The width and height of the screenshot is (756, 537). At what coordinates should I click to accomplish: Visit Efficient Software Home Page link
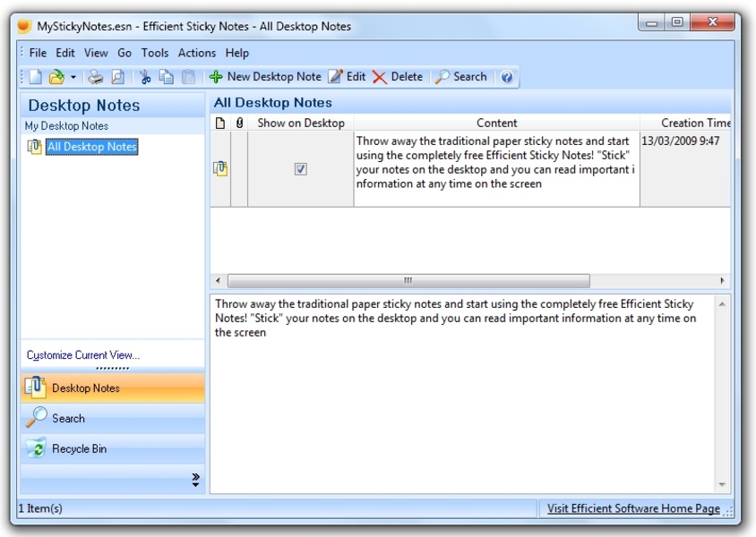(633, 508)
